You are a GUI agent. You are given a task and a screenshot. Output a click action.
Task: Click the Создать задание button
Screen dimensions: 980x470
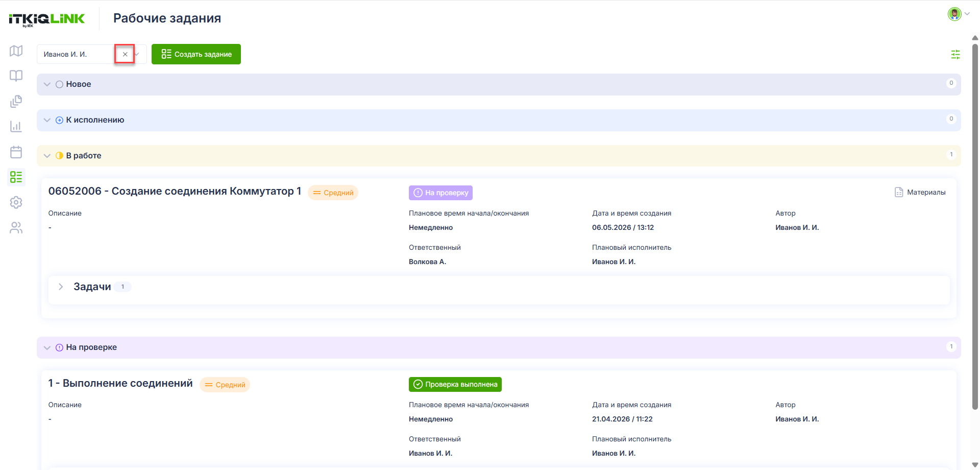point(196,54)
